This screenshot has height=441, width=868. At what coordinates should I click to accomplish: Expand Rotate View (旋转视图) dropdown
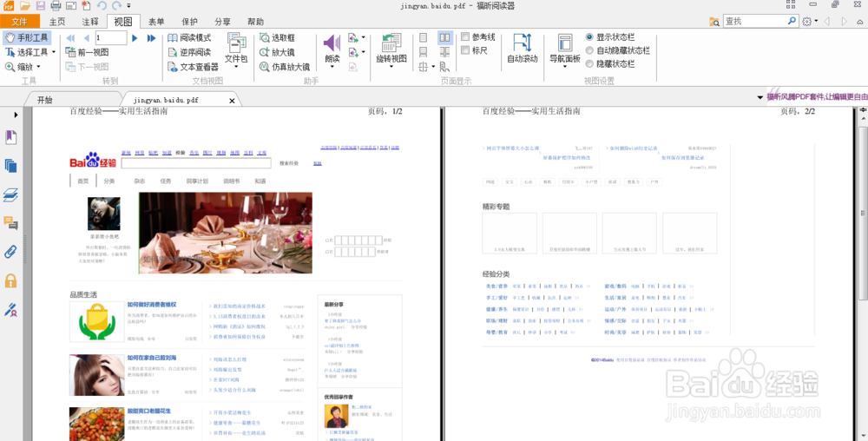coord(391,67)
